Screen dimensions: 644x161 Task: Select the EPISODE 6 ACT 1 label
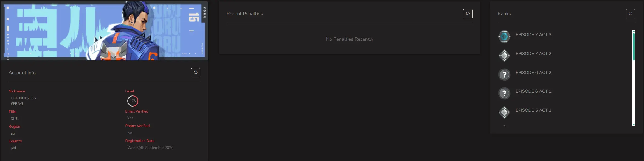[533, 91]
